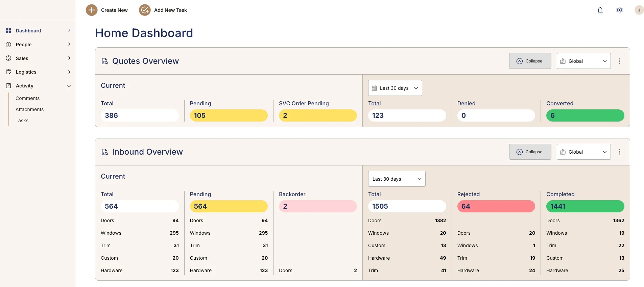Go to Tasks under Activity

22,121
